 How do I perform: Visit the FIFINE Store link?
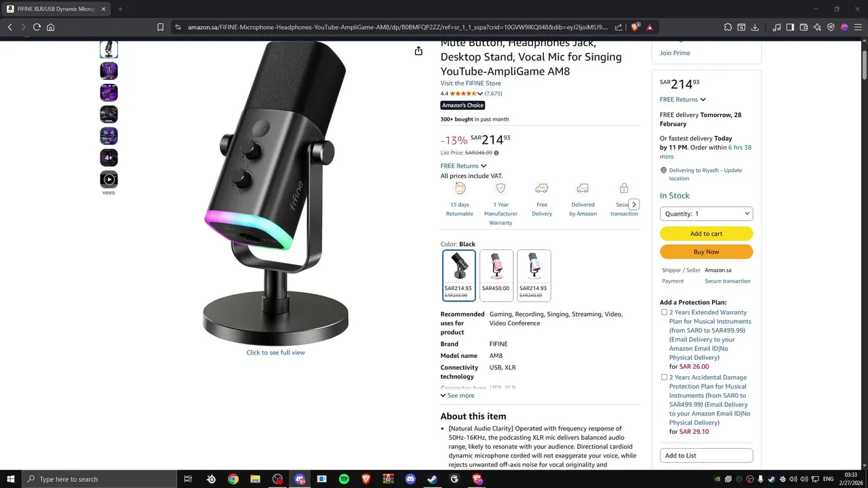tap(471, 83)
